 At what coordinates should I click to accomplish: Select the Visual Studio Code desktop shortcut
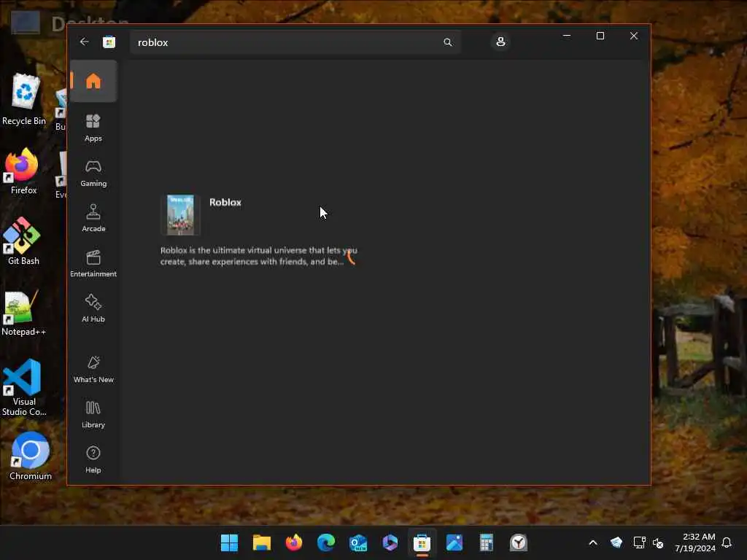pos(23,388)
